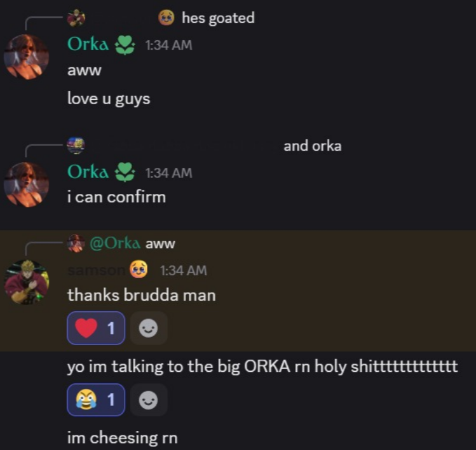
Task: Jump to replied message 'hes goated'
Action: pyautogui.click(x=218, y=18)
